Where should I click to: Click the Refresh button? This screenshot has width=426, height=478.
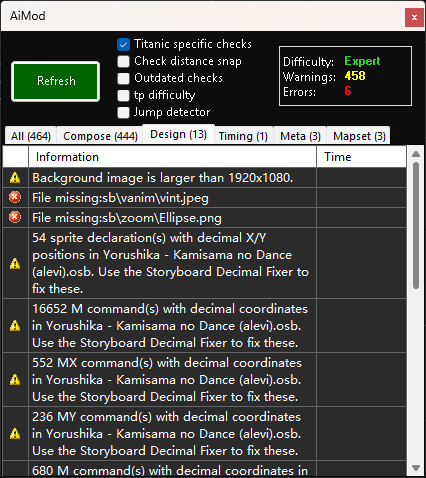click(x=55, y=81)
